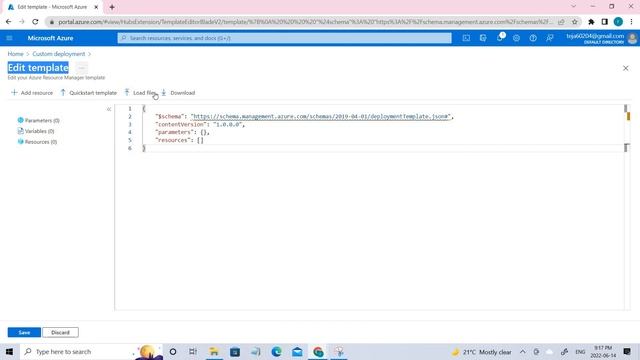The height and width of the screenshot is (360, 640).
Task: Open the help question mark icon
Action: 533,38
